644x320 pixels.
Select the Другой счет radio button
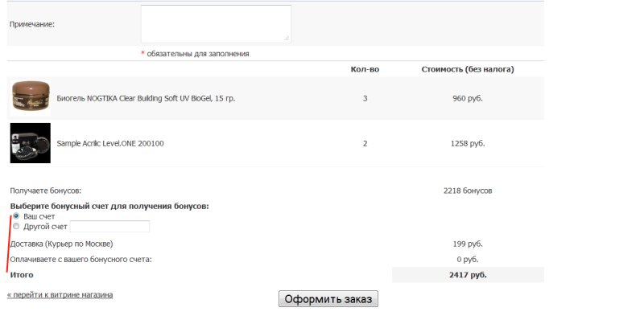pos(16,226)
